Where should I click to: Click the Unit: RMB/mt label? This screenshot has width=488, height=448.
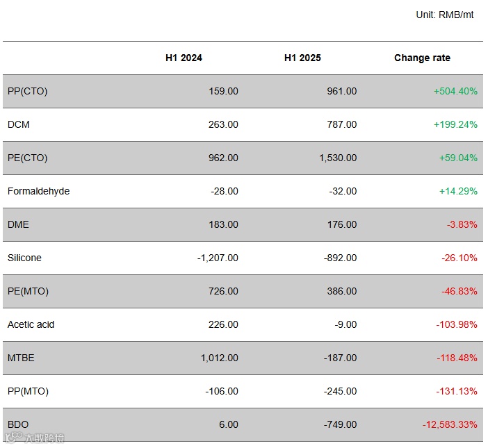[445, 15]
